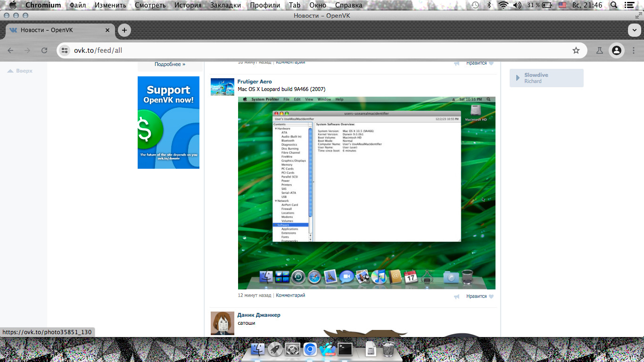Open the Профили menu
644x362 pixels.
[265, 5]
